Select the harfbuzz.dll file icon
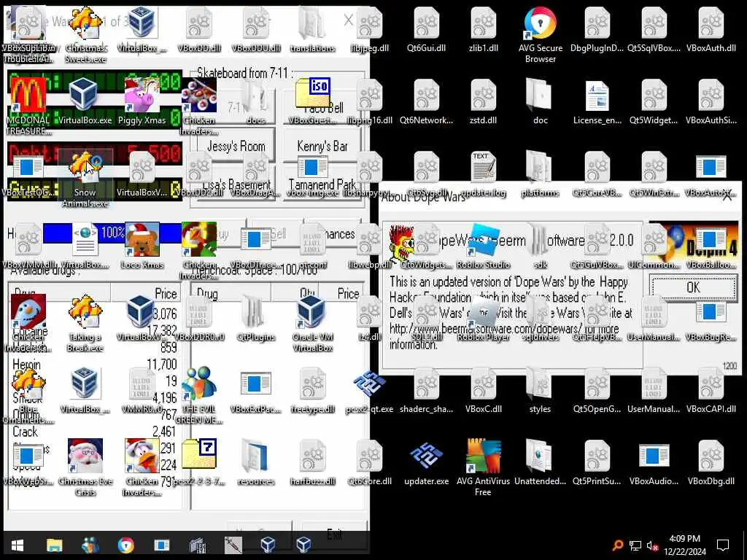 (312, 462)
